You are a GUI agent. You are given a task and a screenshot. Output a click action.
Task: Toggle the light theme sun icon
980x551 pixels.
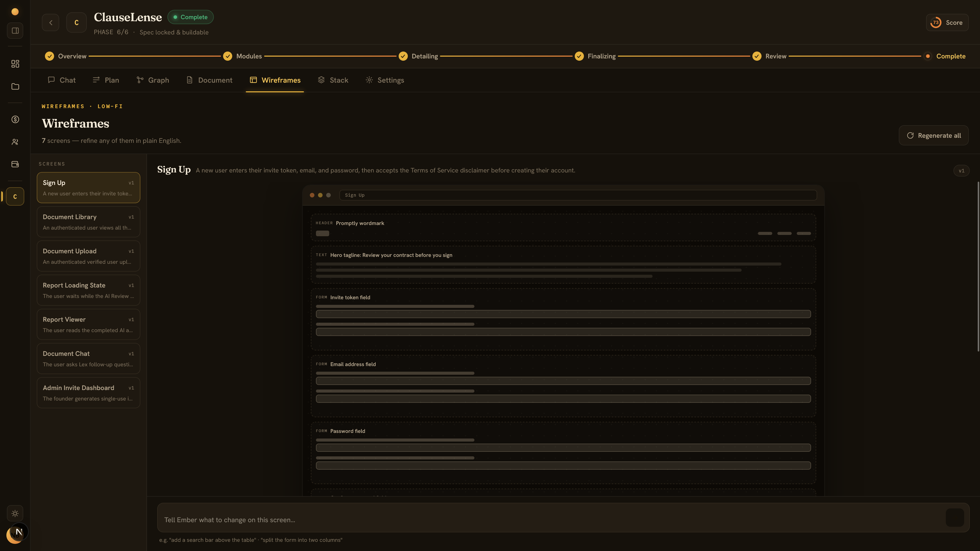pos(15,513)
